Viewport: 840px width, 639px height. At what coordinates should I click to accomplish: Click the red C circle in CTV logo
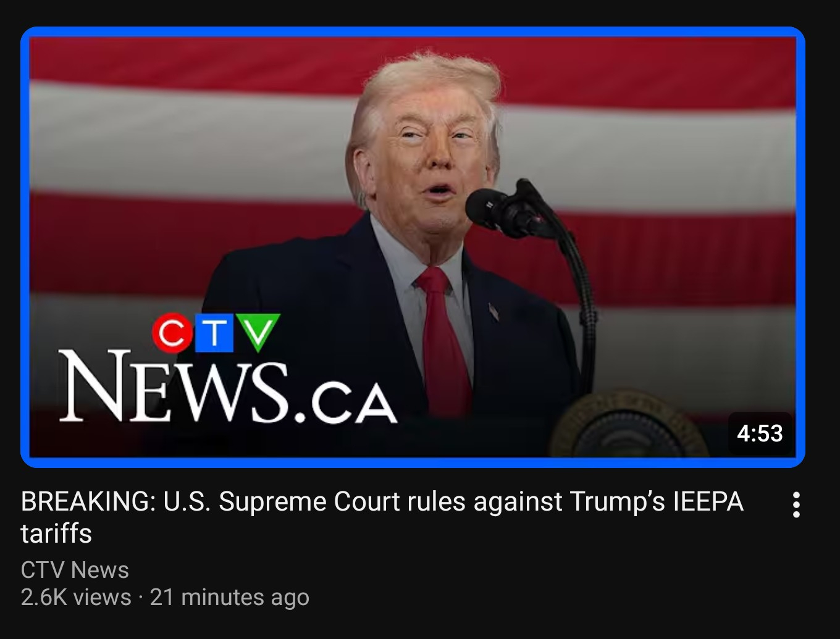tap(172, 333)
